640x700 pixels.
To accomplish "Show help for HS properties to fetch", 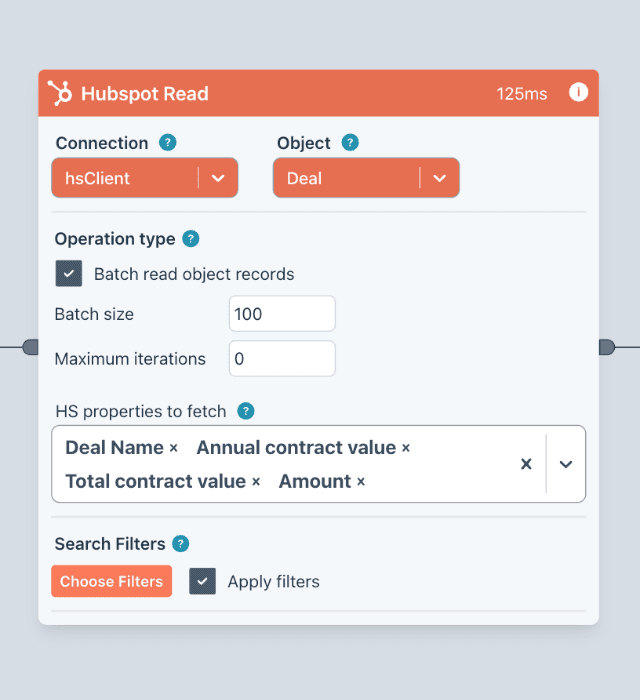I will tap(245, 411).
